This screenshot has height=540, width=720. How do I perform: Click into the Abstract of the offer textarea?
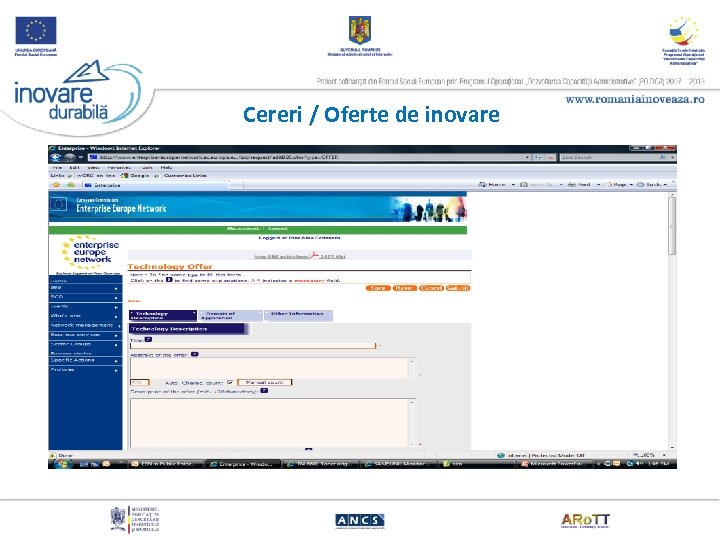click(273, 368)
